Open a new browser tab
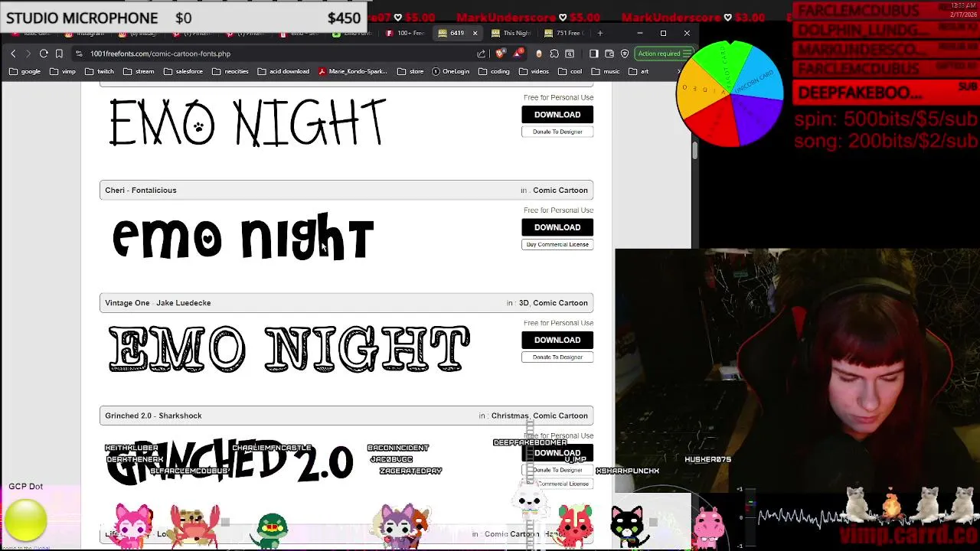Image resolution: width=980 pixels, height=551 pixels. tap(599, 33)
